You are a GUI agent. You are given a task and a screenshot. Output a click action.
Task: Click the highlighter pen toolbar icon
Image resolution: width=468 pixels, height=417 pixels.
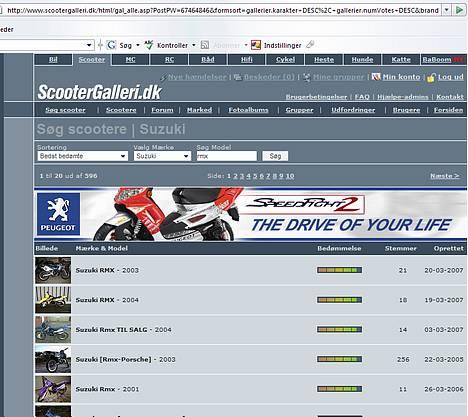tap(310, 44)
